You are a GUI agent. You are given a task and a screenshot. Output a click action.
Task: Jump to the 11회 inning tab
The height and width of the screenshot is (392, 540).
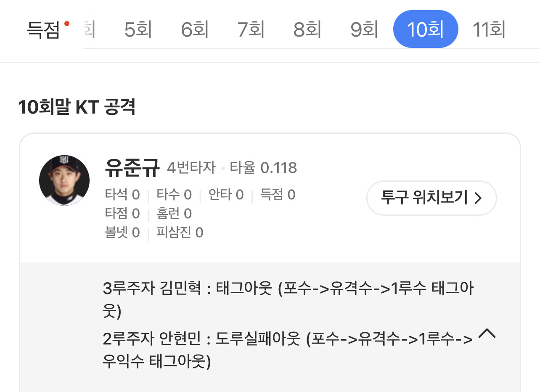(x=489, y=30)
